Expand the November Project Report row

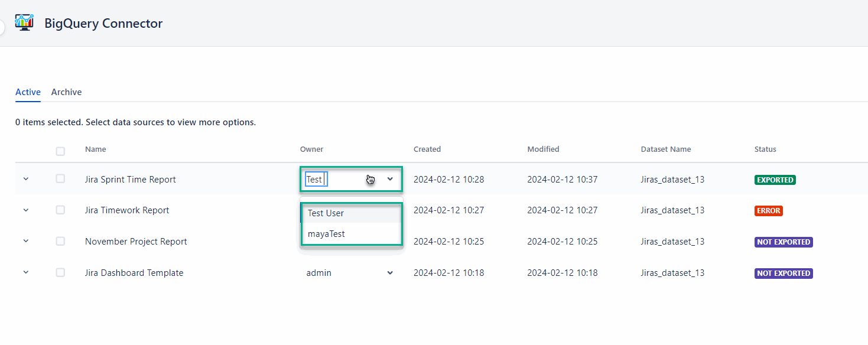click(25, 241)
